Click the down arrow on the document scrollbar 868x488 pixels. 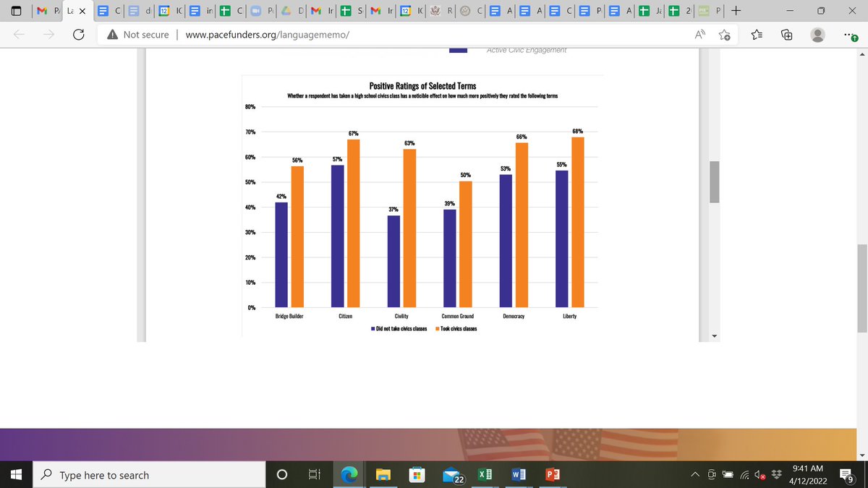point(715,335)
